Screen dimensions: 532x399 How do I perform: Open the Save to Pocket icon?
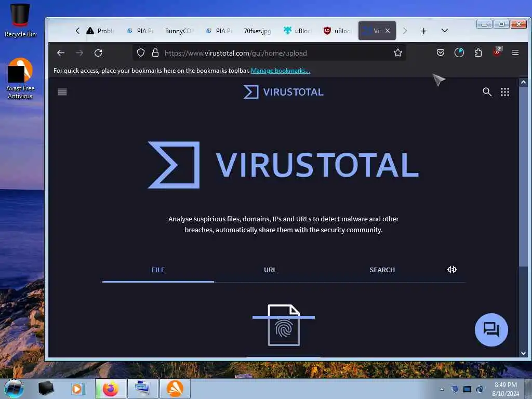[441, 52]
